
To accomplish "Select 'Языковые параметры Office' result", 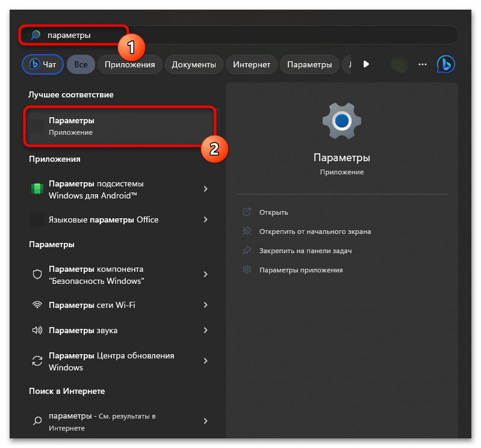I will click(120, 219).
